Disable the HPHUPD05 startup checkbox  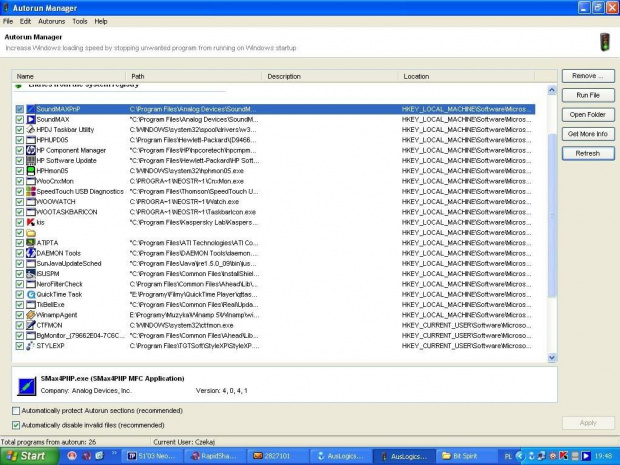click(x=19, y=140)
